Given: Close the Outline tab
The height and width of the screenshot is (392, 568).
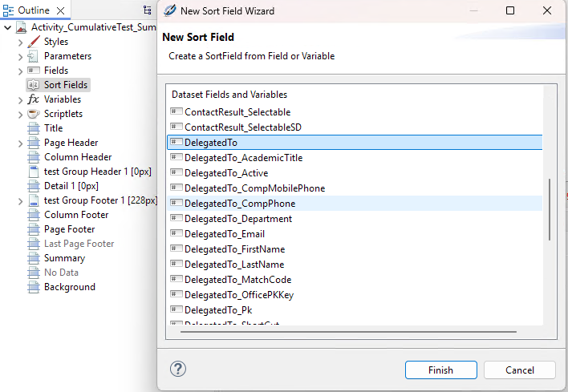Looking at the screenshot, I should pos(61,10).
